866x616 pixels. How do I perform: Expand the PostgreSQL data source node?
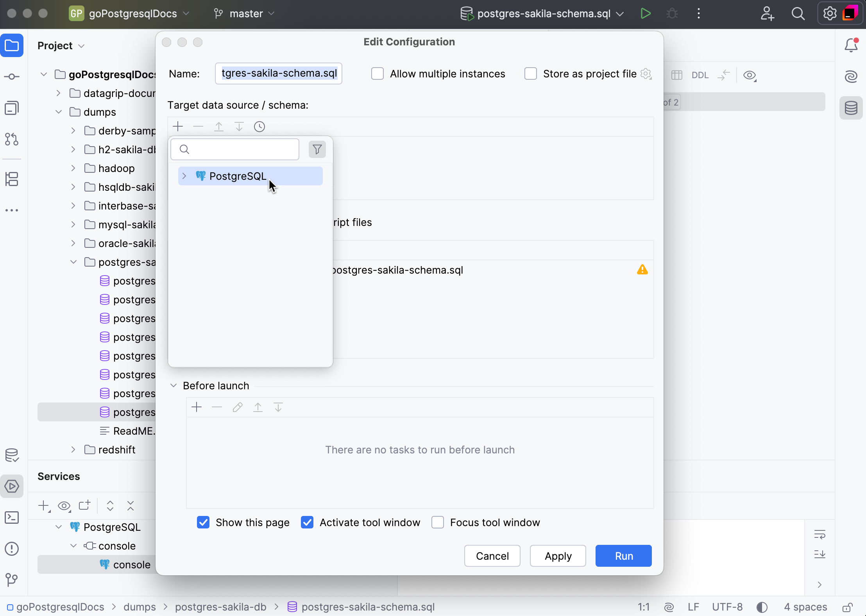point(184,176)
